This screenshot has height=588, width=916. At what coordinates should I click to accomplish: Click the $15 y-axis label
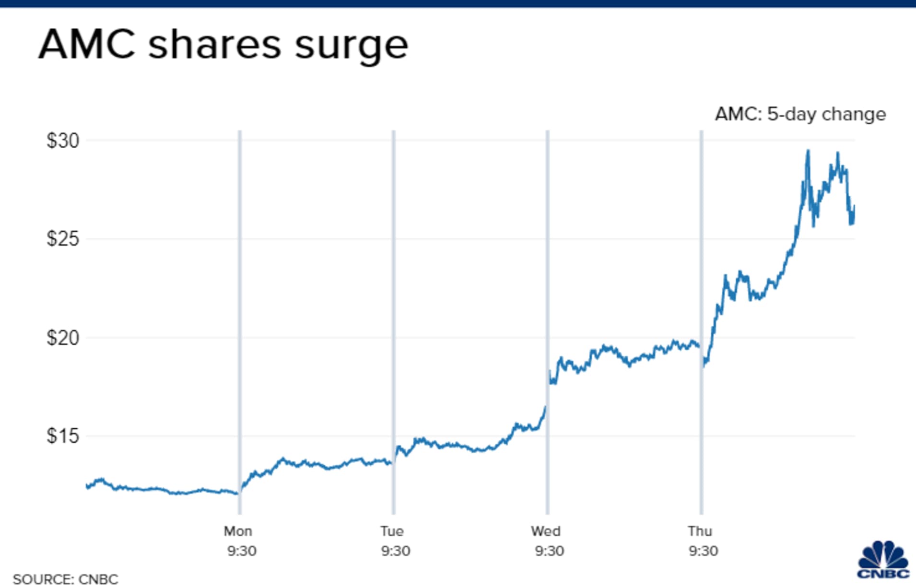[x=63, y=436]
